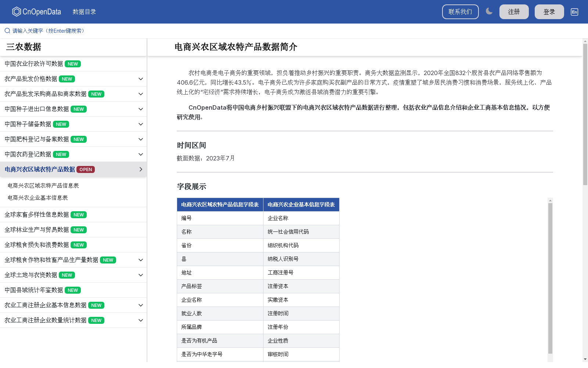Viewport: 588px width, 368px height.
Task: Click the 三农数据 sidebar heading
Action: 24,47
